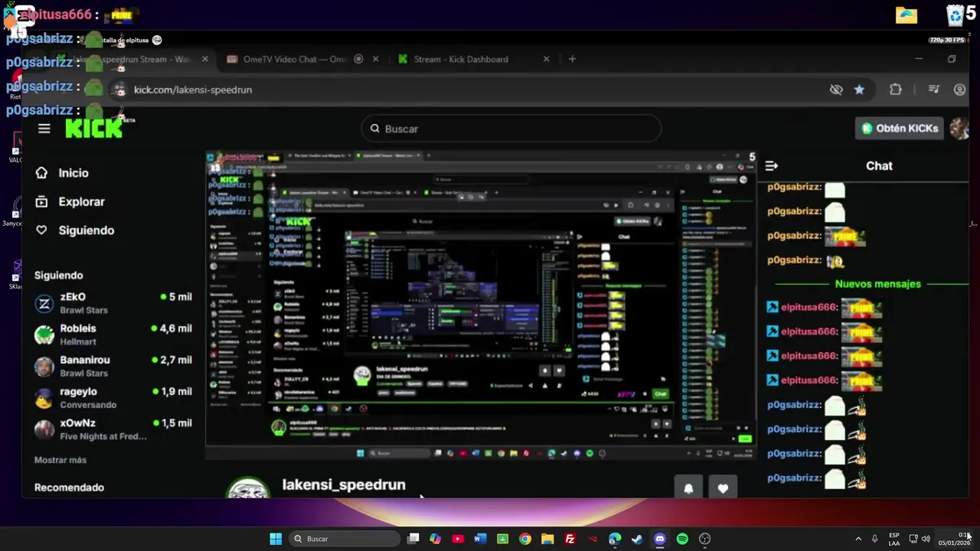Open the browser profile account icon
The height and width of the screenshot is (551, 980).
coord(959,90)
